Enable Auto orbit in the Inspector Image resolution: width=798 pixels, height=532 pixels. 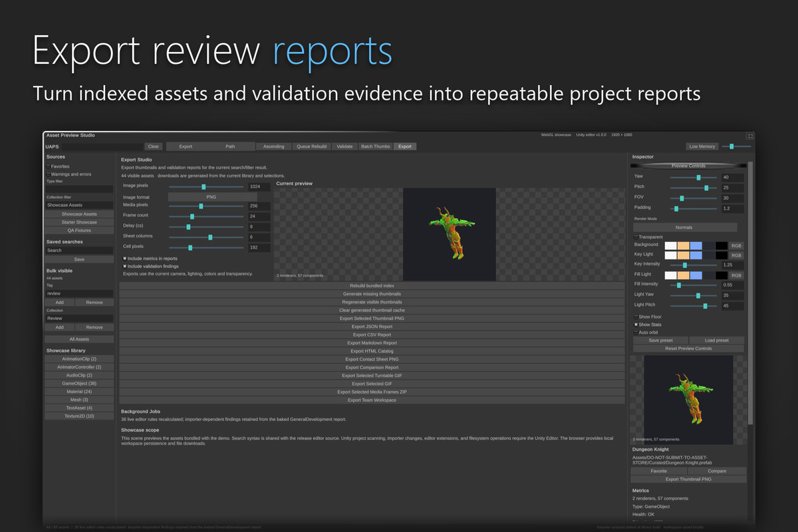pyautogui.click(x=636, y=332)
